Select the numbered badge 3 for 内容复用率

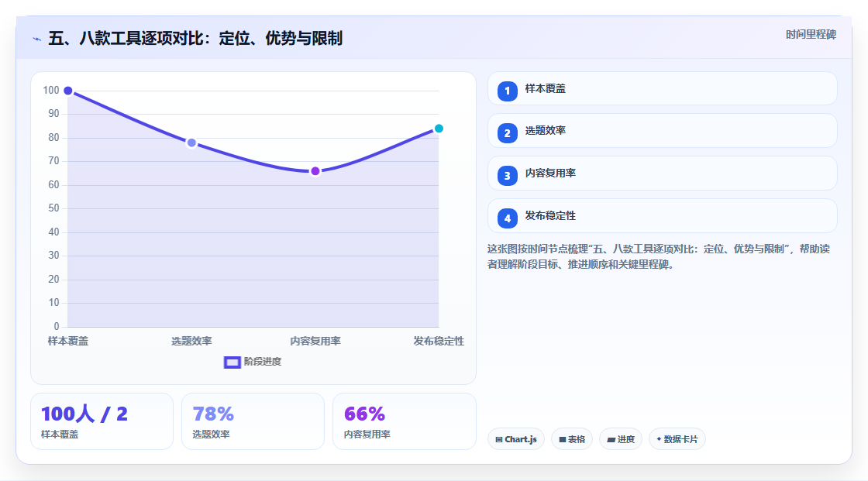tap(507, 176)
